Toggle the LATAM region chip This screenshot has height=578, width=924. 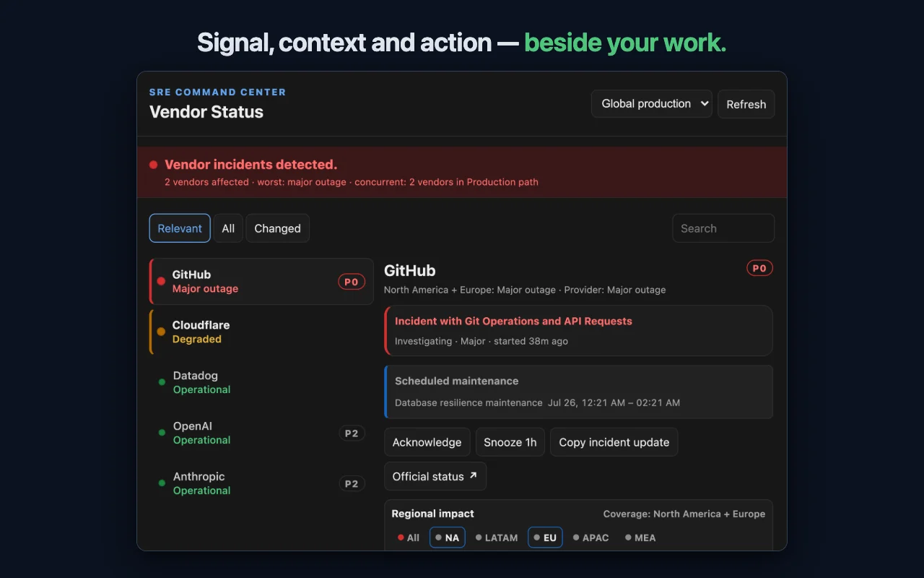click(x=497, y=538)
